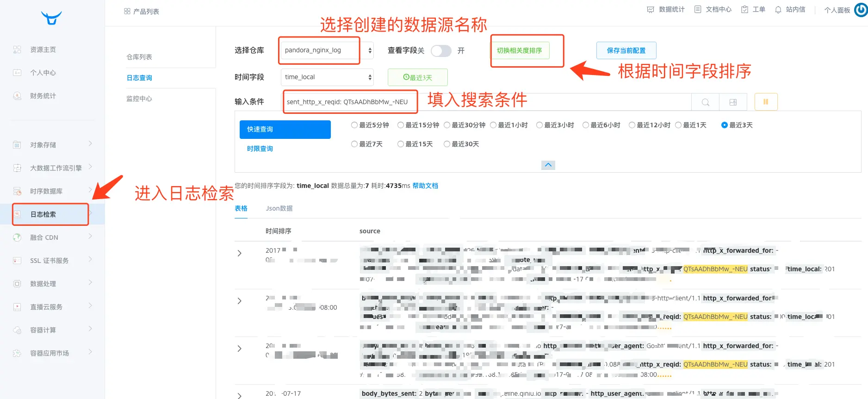Select 最近1小时 radio option
Viewport: 868px width, 399px height.
tap(493, 125)
